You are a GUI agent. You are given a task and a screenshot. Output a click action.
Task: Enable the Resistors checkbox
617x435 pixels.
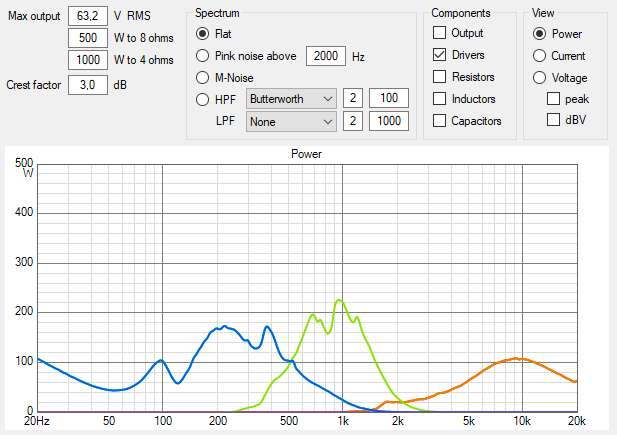click(439, 76)
